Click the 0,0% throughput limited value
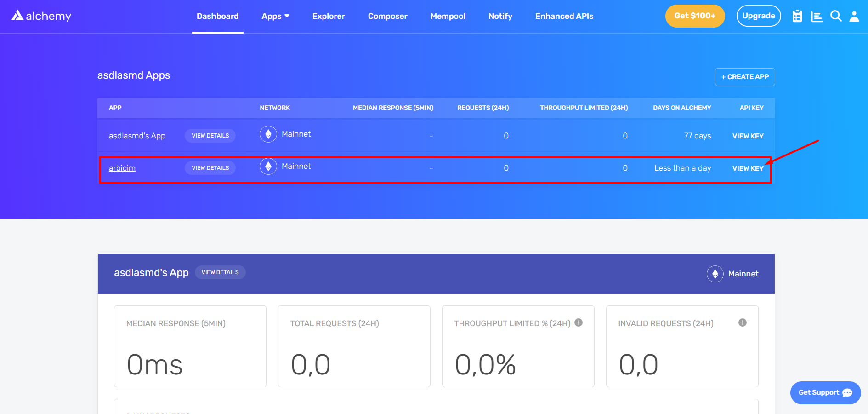The image size is (868, 414). (x=485, y=365)
